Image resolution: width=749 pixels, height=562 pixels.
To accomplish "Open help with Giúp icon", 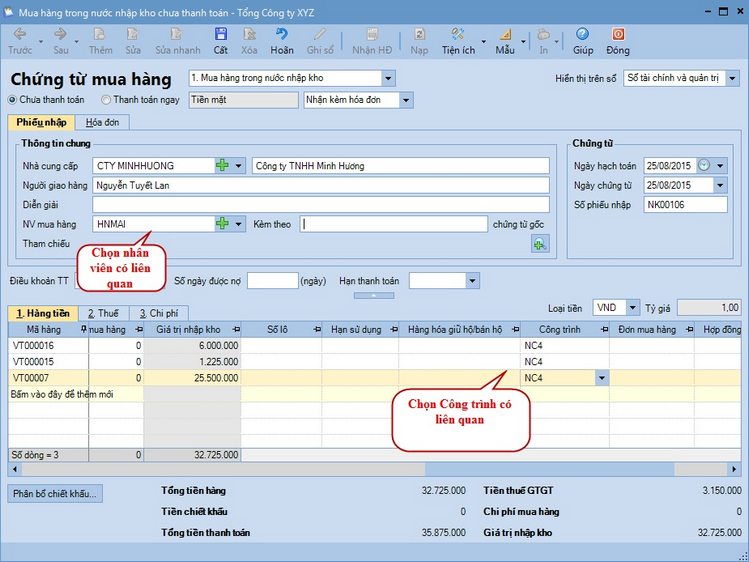I will point(582,34).
